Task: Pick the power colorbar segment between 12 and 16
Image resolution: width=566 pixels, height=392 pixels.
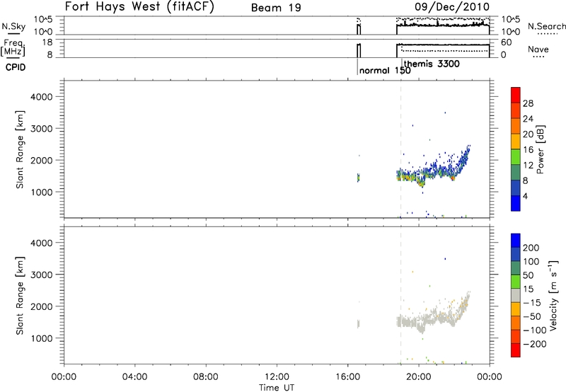Action: (x=516, y=157)
